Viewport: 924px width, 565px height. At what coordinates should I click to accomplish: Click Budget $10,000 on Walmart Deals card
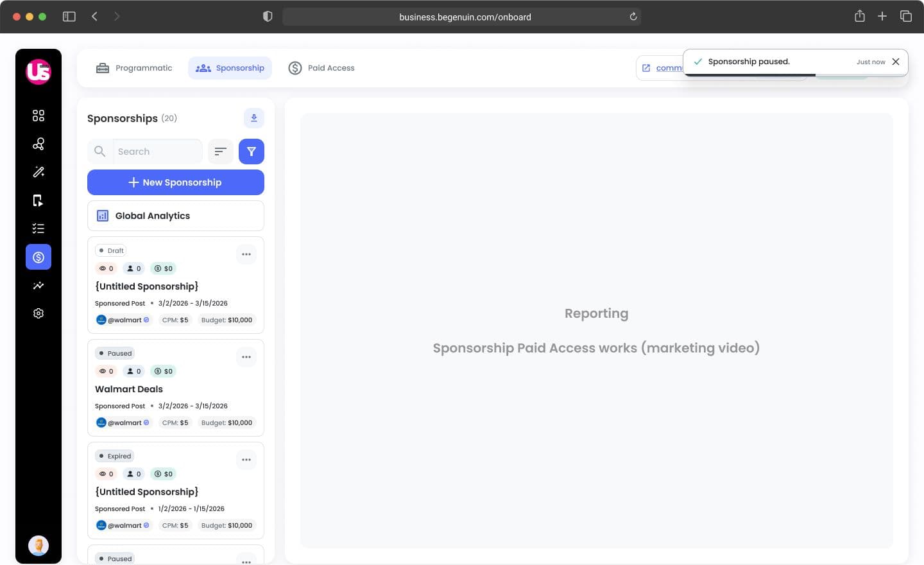point(227,422)
